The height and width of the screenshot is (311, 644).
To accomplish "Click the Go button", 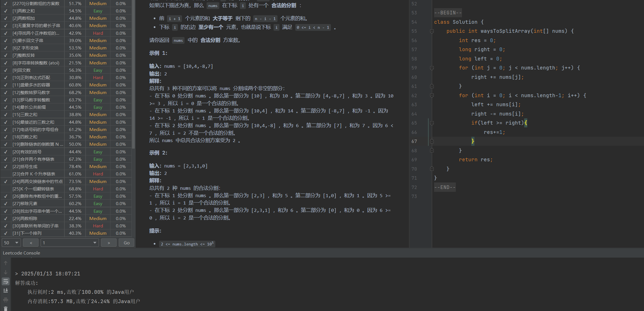I will point(127,243).
